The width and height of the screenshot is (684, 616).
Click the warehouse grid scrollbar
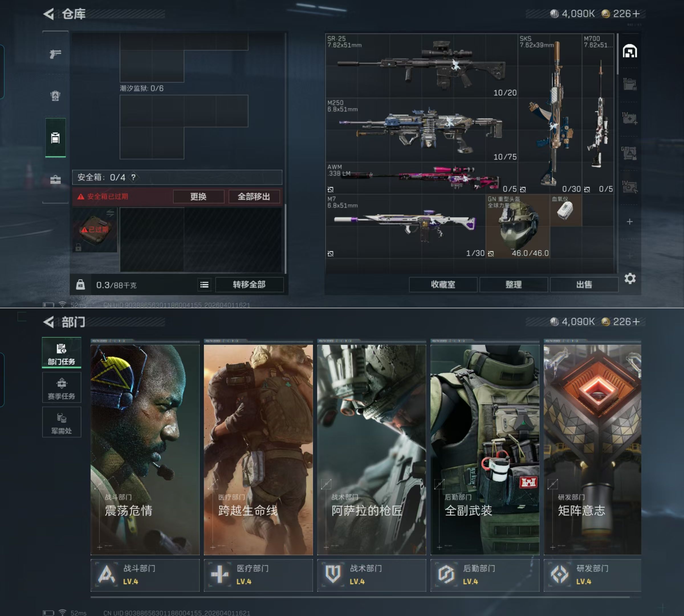(x=617, y=54)
